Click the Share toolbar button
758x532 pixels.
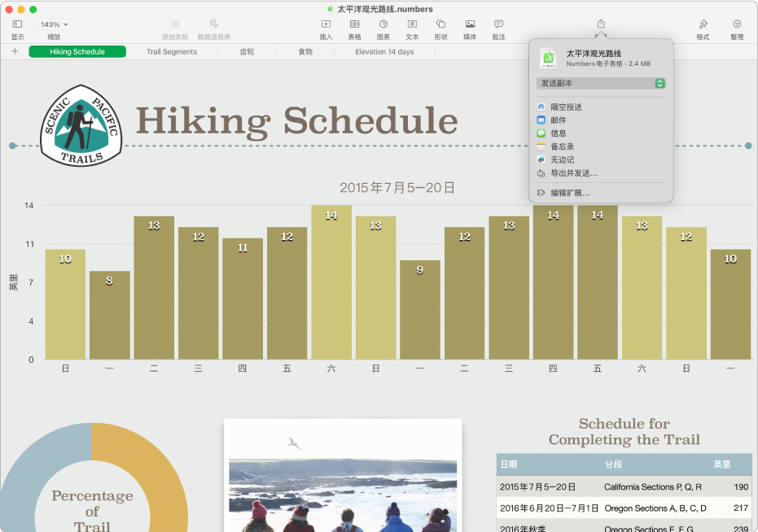click(601, 25)
